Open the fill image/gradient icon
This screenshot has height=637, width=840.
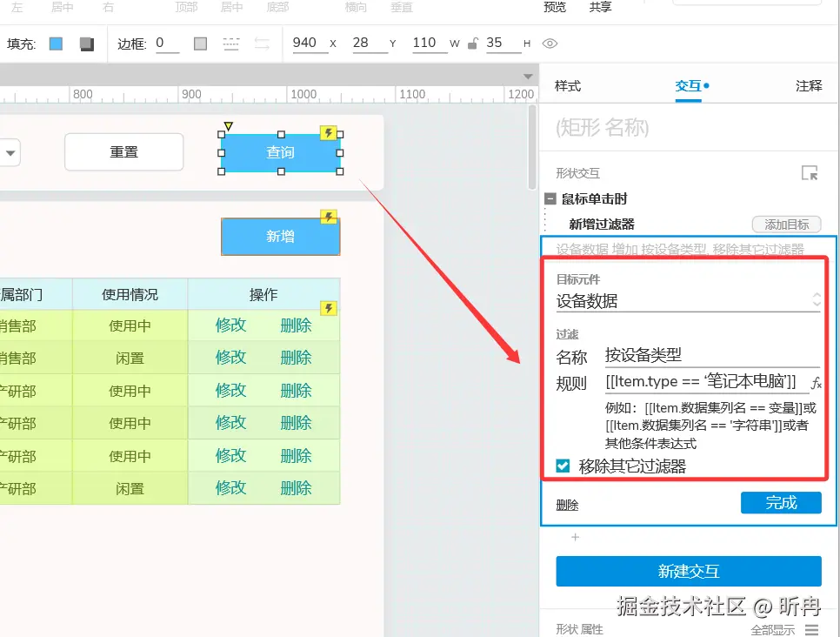[x=87, y=44]
